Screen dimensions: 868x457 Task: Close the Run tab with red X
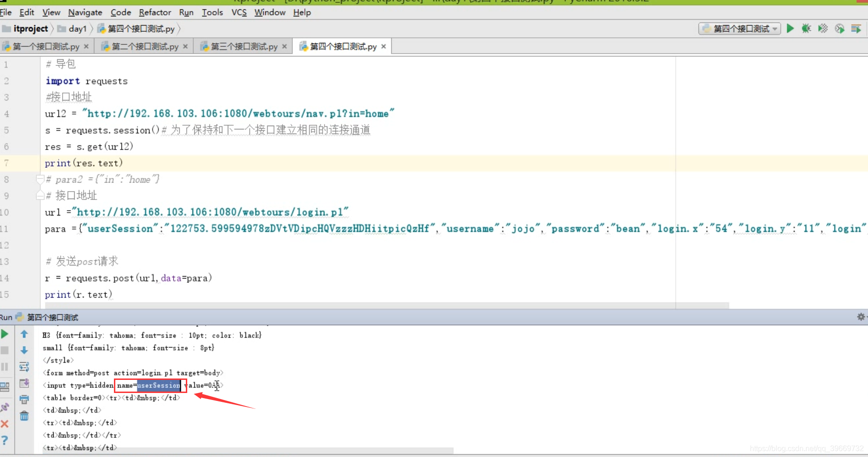pyautogui.click(x=5, y=424)
